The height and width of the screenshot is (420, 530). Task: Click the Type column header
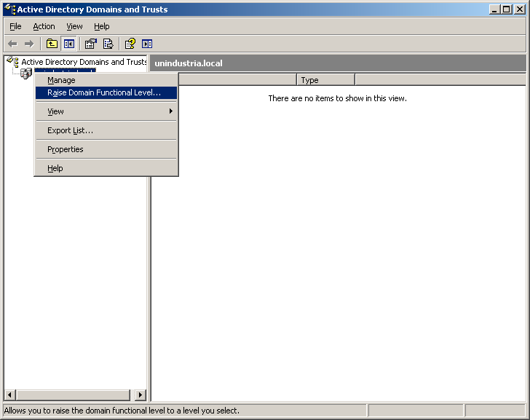[x=326, y=80]
